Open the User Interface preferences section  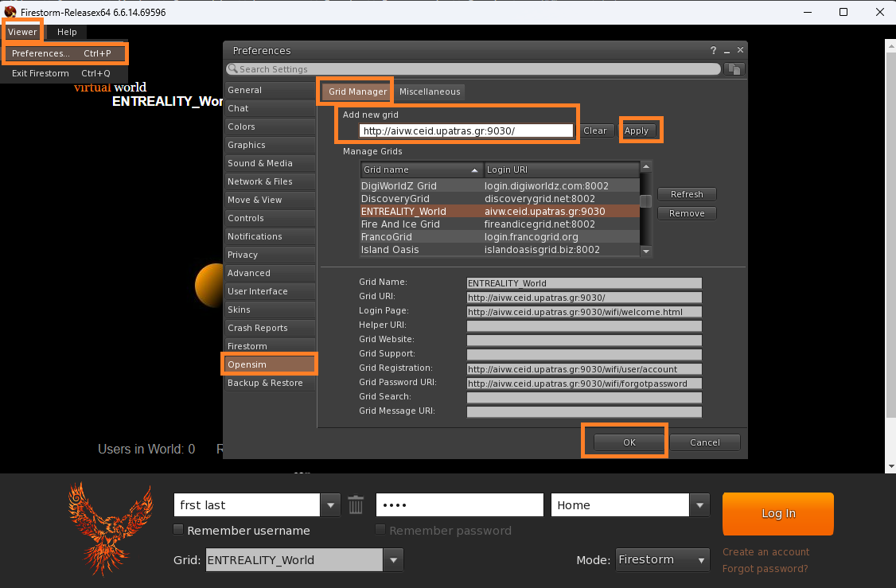[x=270, y=291]
